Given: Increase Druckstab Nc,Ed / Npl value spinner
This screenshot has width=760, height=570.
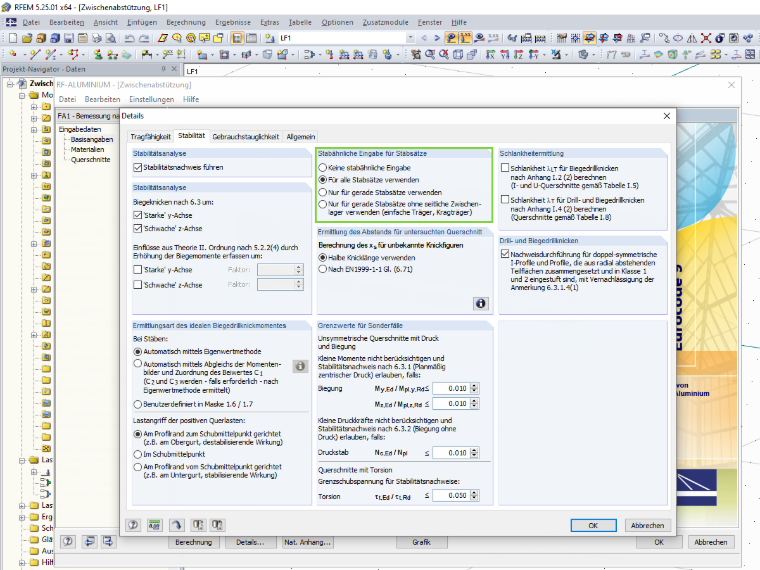Looking at the screenshot, I should (x=474, y=450).
